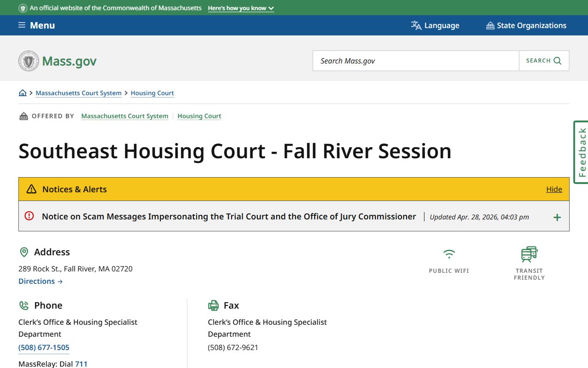
Task: Click the home breadcrumb icon
Action: click(23, 93)
